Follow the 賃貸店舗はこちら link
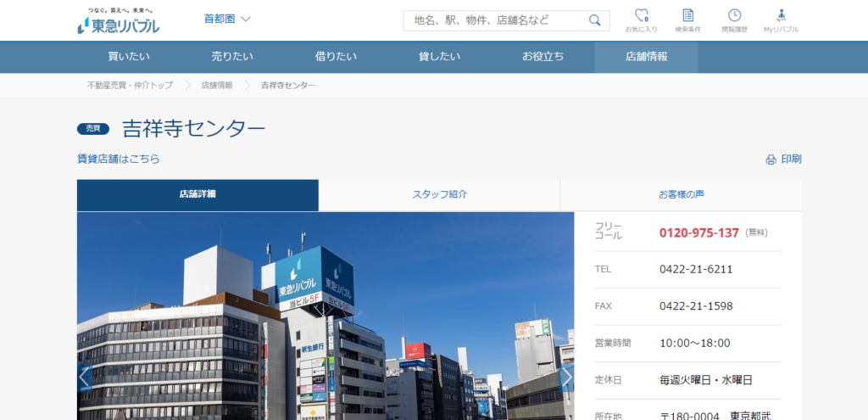The image size is (868, 420). (118, 159)
